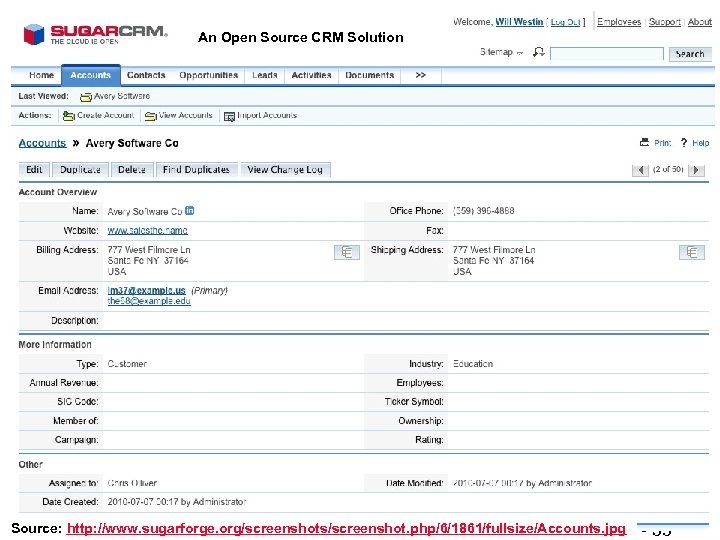Click the Print text link
The image size is (720, 540).
click(663, 143)
